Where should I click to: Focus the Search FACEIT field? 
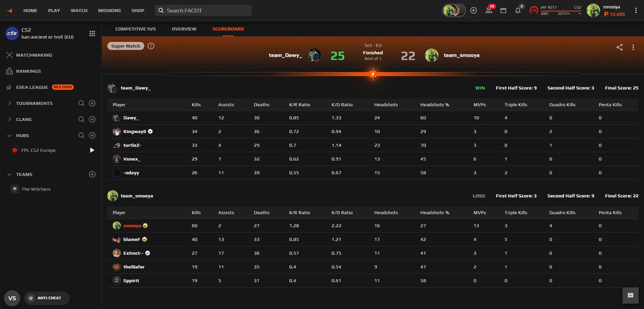click(203, 10)
